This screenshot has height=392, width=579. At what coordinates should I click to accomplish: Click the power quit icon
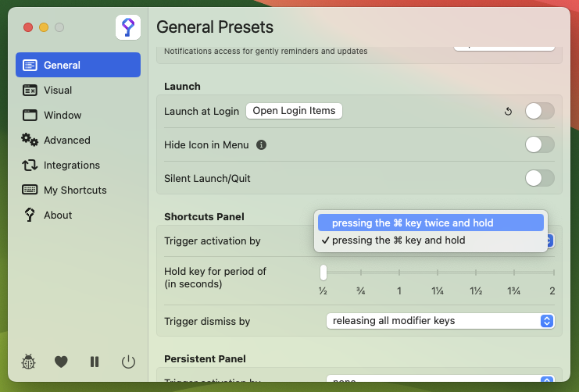click(x=128, y=362)
